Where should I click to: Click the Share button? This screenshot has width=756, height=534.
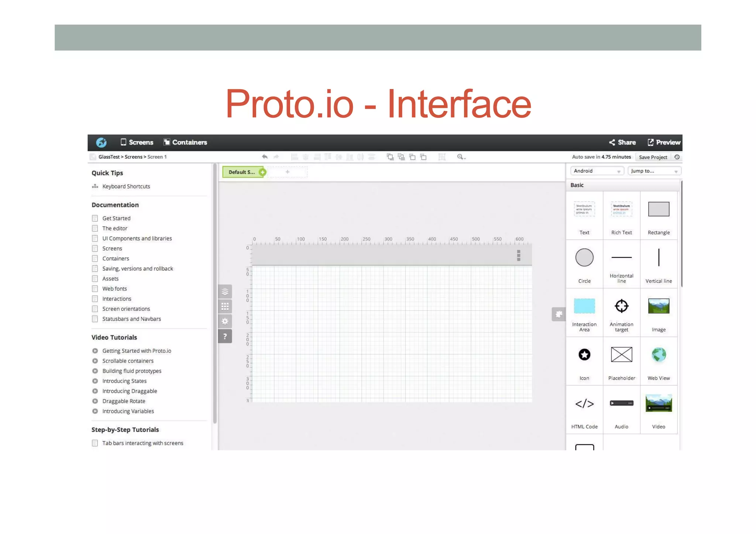click(622, 142)
